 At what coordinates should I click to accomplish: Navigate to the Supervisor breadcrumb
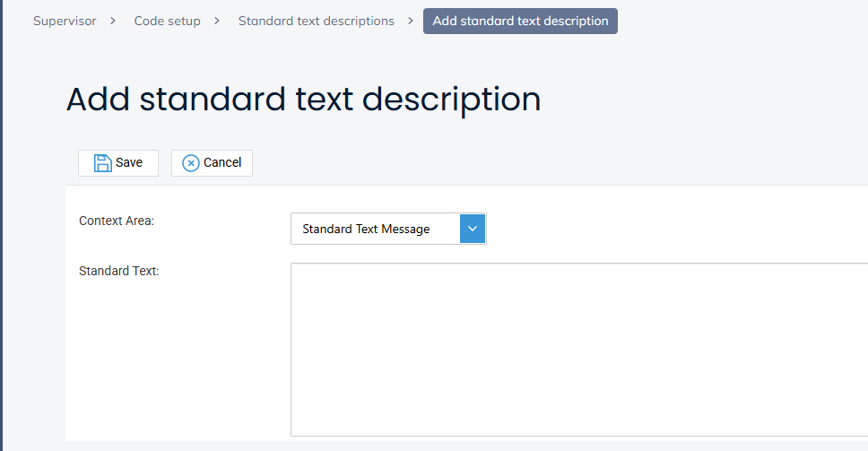(65, 21)
